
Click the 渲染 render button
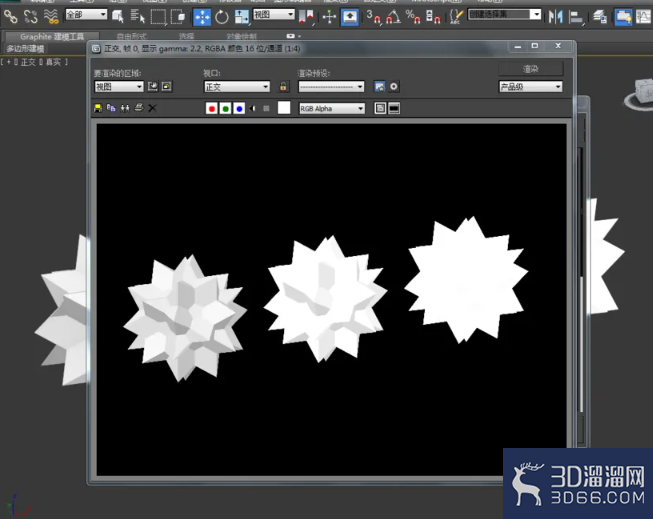531,69
